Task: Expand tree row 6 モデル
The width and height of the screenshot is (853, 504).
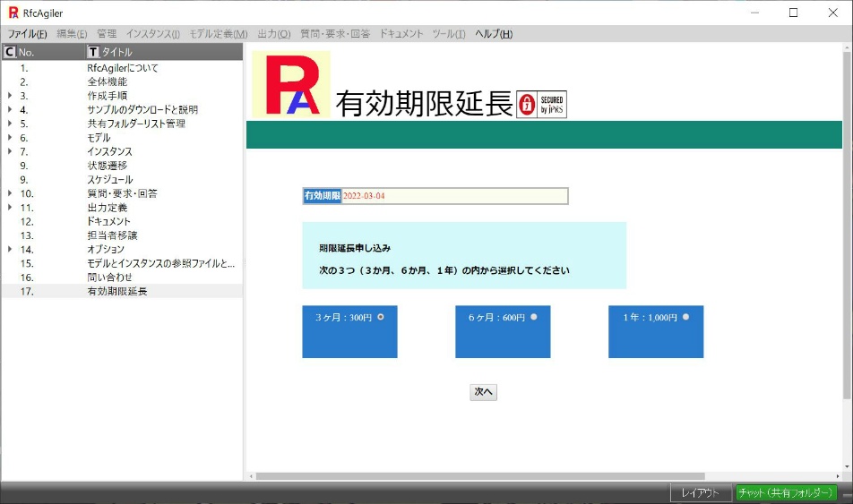Action: coord(10,137)
